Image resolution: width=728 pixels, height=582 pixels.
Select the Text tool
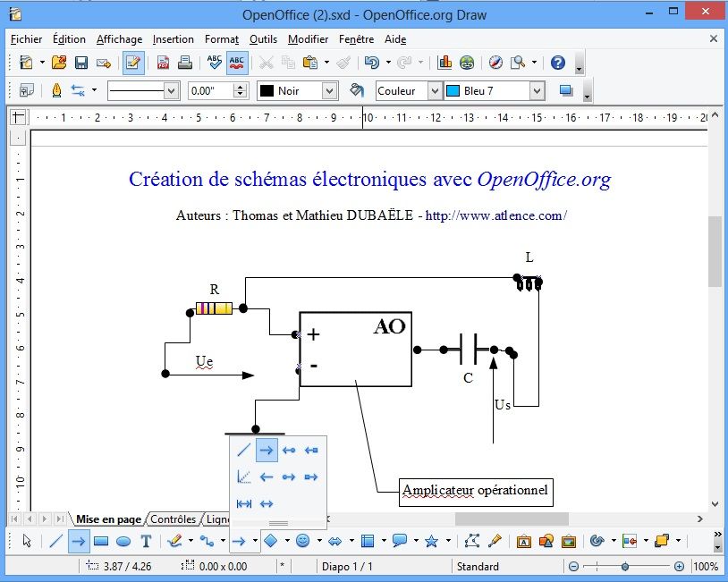pos(146,541)
